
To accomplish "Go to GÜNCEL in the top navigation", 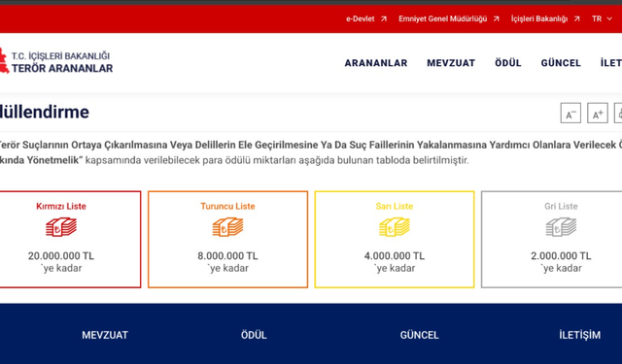I will (561, 63).
